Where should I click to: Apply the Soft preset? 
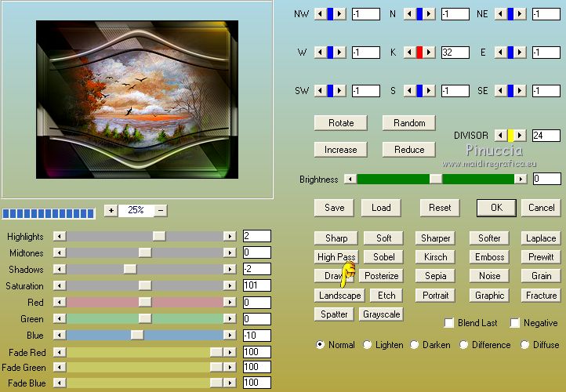(383, 238)
